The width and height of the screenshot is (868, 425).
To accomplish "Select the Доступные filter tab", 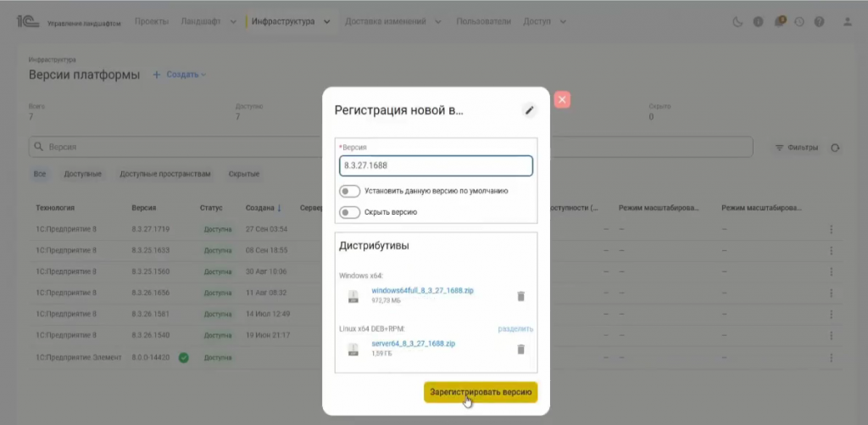I will click(82, 174).
